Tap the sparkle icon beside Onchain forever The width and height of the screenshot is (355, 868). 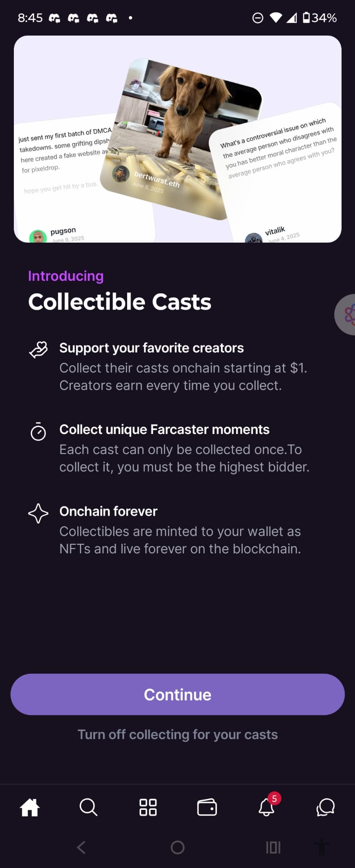[38, 513]
